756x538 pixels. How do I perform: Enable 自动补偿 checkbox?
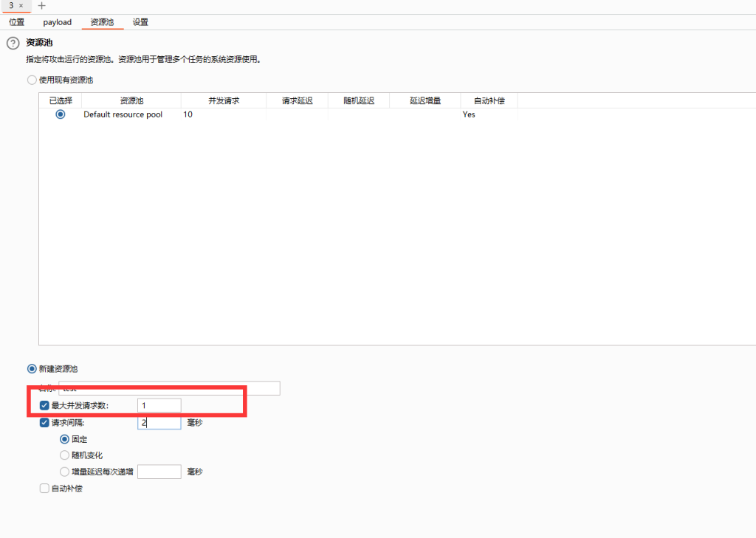[x=44, y=489]
